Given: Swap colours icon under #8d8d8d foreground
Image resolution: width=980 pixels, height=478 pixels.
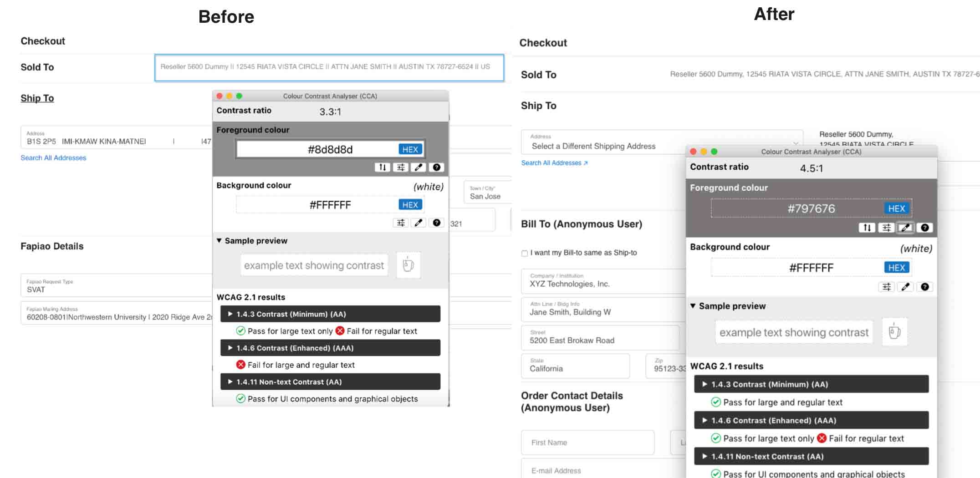Looking at the screenshot, I should pyautogui.click(x=383, y=168).
